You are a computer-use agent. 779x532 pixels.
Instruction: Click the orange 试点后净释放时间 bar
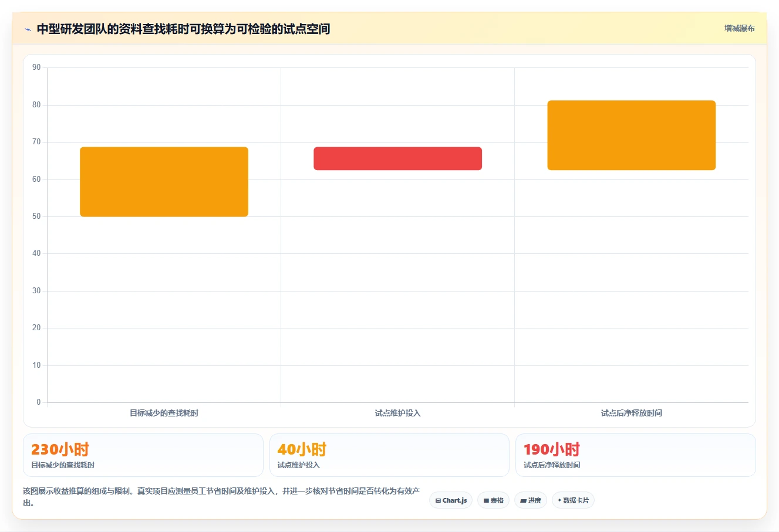[x=632, y=135]
